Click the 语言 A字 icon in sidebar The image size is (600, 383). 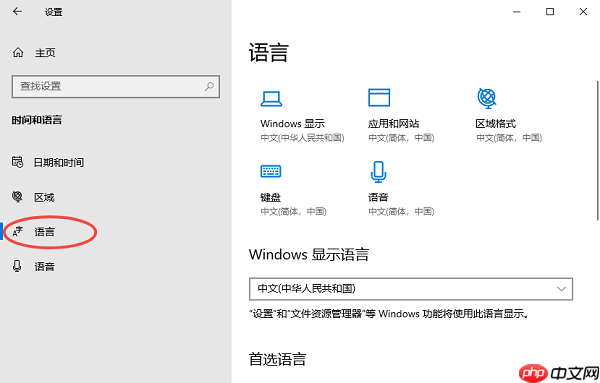tap(17, 231)
